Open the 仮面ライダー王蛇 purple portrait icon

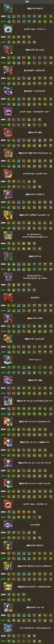coord(8,380)
